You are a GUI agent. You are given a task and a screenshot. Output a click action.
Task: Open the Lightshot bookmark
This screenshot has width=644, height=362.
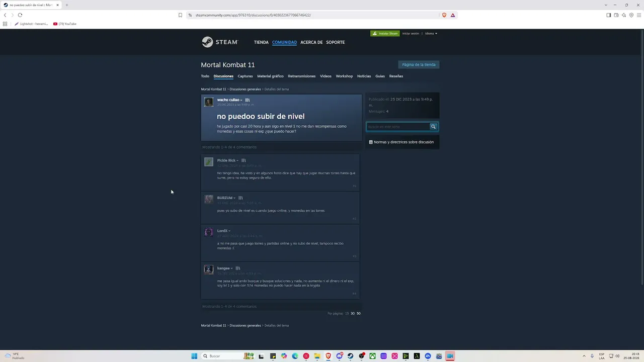(x=31, y=24)
